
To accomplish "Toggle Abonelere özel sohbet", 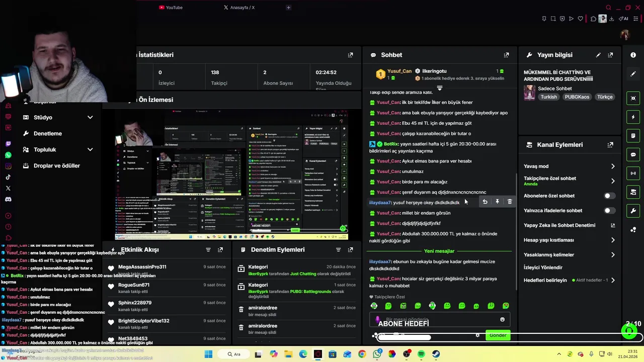I will (609, 196).
